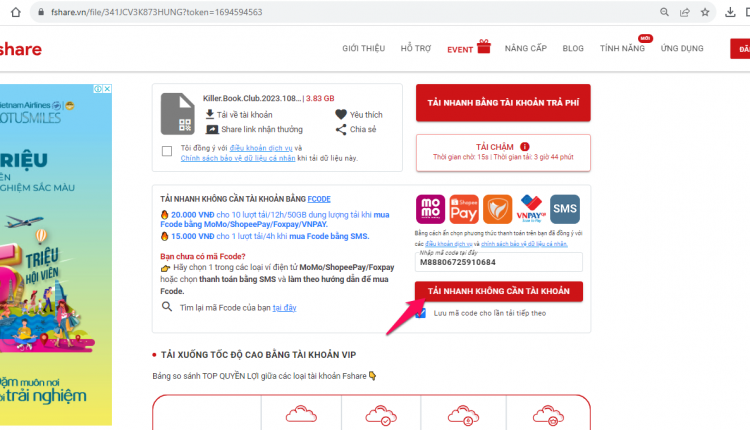Click the first plain cloud icon in comparison table
The image size is (750, 430).
point(301,414)
